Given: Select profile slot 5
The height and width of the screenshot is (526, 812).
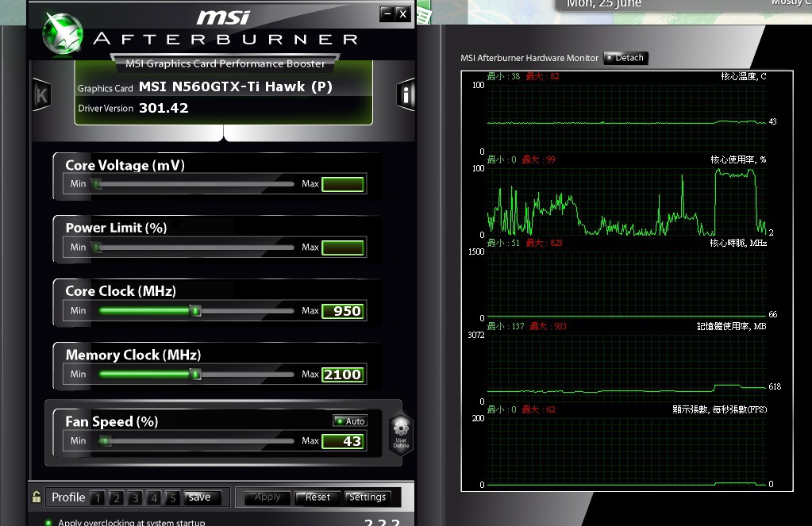Looking at the screenshot, I should [x=172, y=497].
